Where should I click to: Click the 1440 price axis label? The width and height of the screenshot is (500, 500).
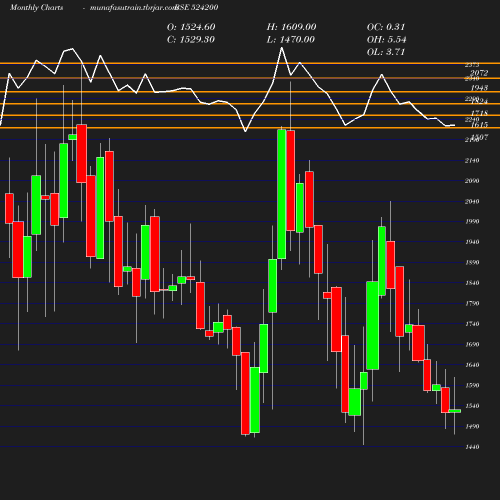(x=472, y=447)
